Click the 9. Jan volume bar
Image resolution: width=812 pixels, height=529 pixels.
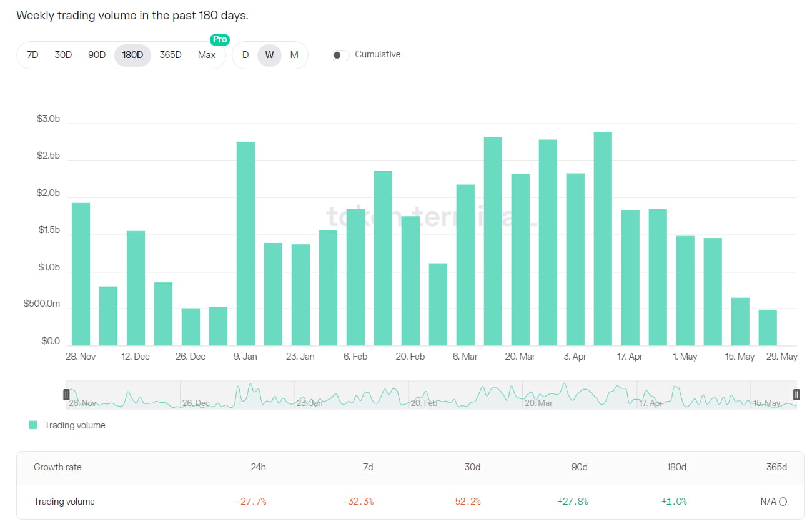[245, 244]
